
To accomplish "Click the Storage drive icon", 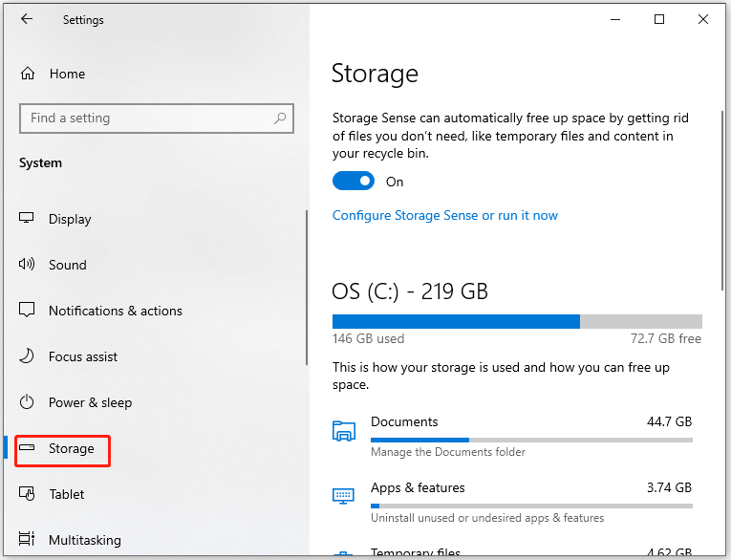I will pyautogui.click(x=27, y=447).
